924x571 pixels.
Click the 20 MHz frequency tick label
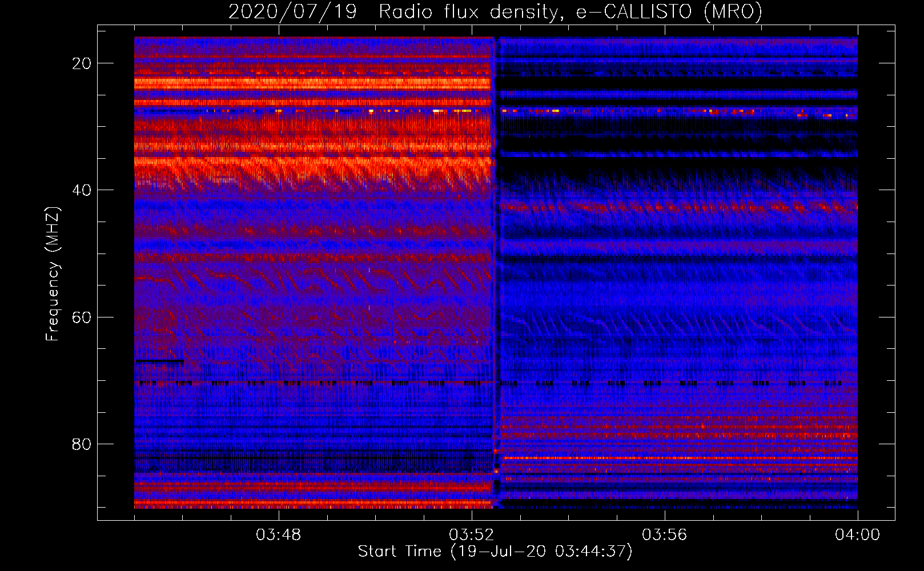[x=82, y=63]
